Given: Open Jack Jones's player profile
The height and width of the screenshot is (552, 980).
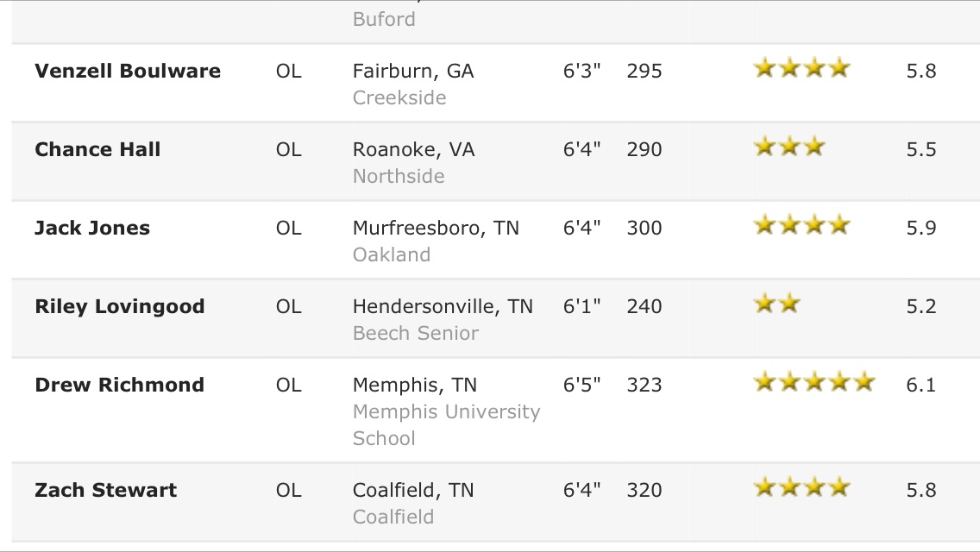Looking at the screenshot, I should click(92, 228).
